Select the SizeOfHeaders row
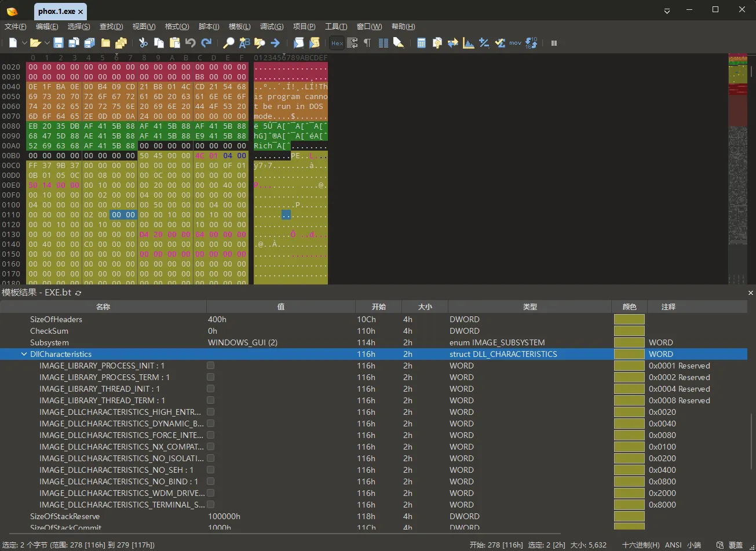The height and width of the screenshot is (551, 756). (374, 319)
